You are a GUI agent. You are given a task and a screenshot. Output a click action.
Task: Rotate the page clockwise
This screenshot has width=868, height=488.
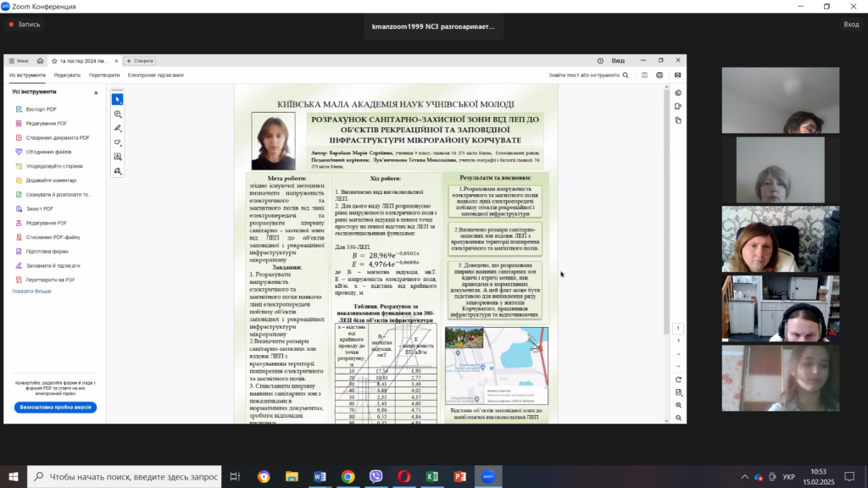679,380
